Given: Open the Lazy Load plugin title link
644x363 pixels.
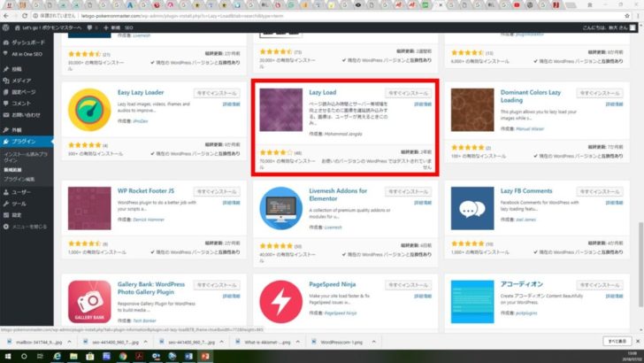Looking at the screenshot, I should pos(322,92).
